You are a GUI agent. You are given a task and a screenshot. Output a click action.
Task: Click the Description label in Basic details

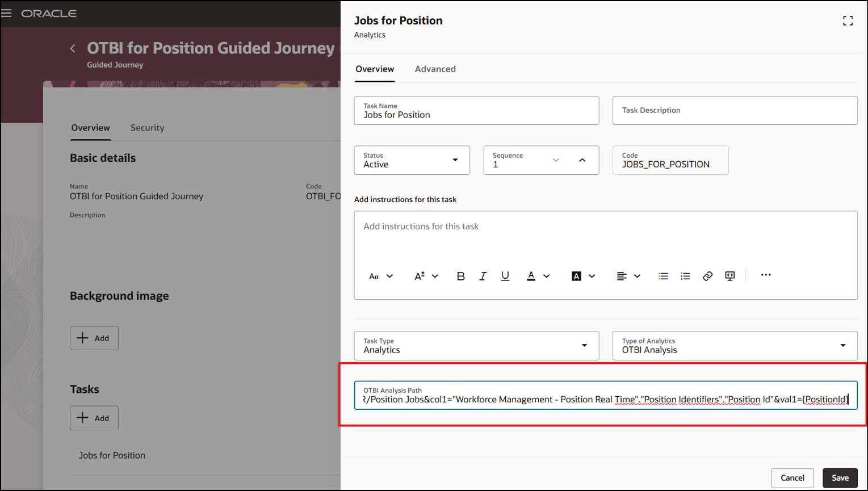(x=87, y=215)
